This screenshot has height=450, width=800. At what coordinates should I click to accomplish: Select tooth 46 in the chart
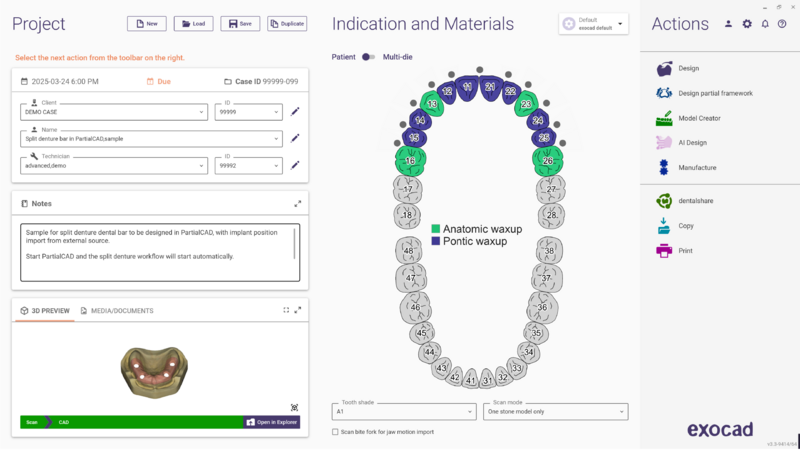415,307
